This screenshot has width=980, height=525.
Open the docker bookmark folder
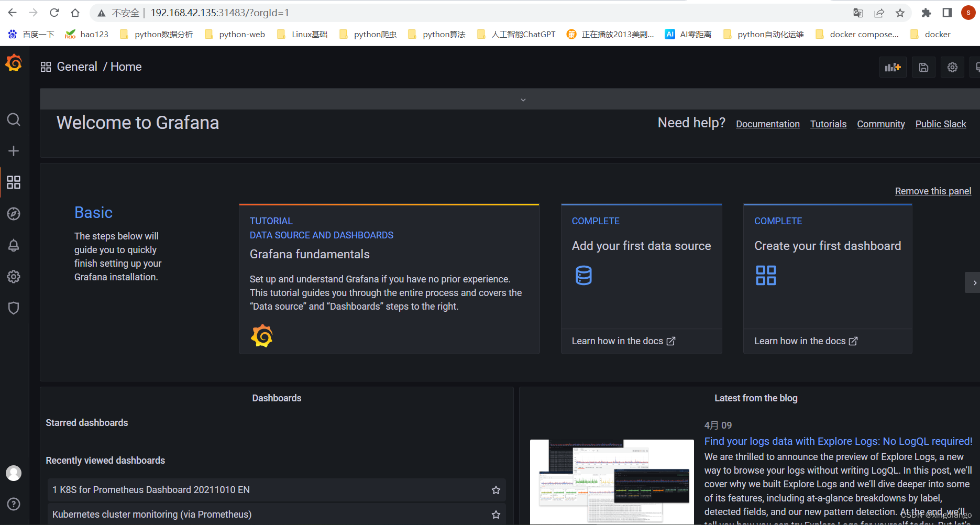(x=930, y=34)
